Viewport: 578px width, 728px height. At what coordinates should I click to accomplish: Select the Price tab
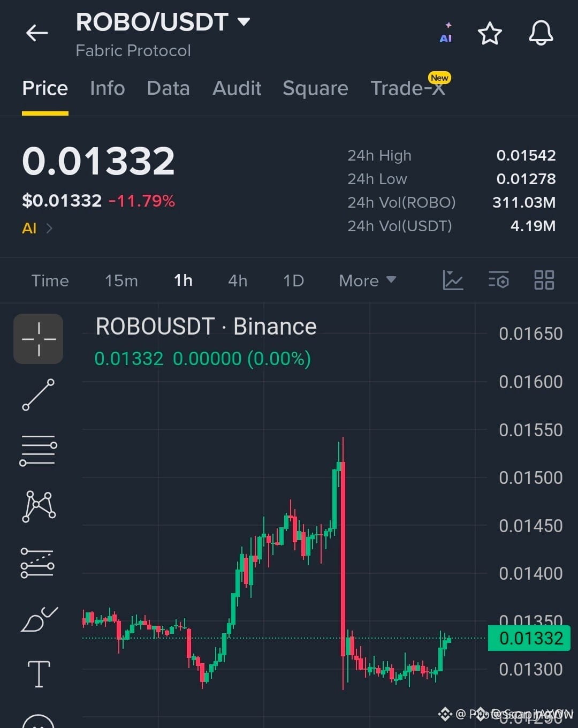click(45, 88)
